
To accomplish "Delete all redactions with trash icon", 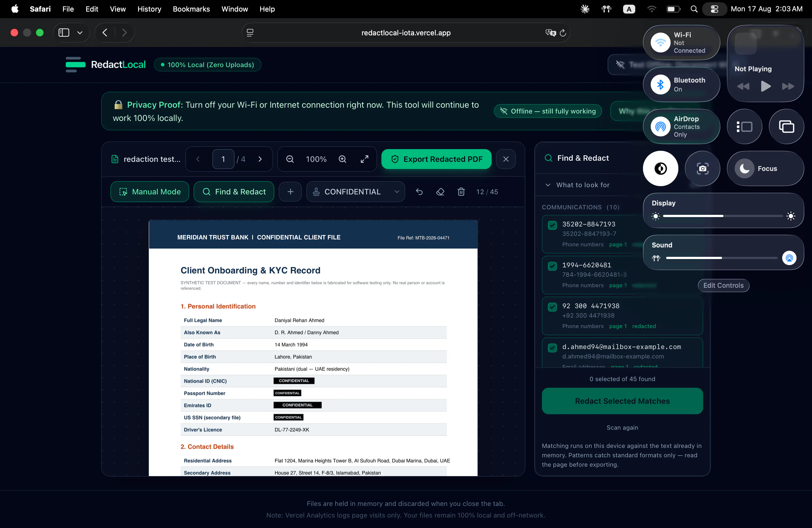I will pyautogui.click(x=461, y=192).
